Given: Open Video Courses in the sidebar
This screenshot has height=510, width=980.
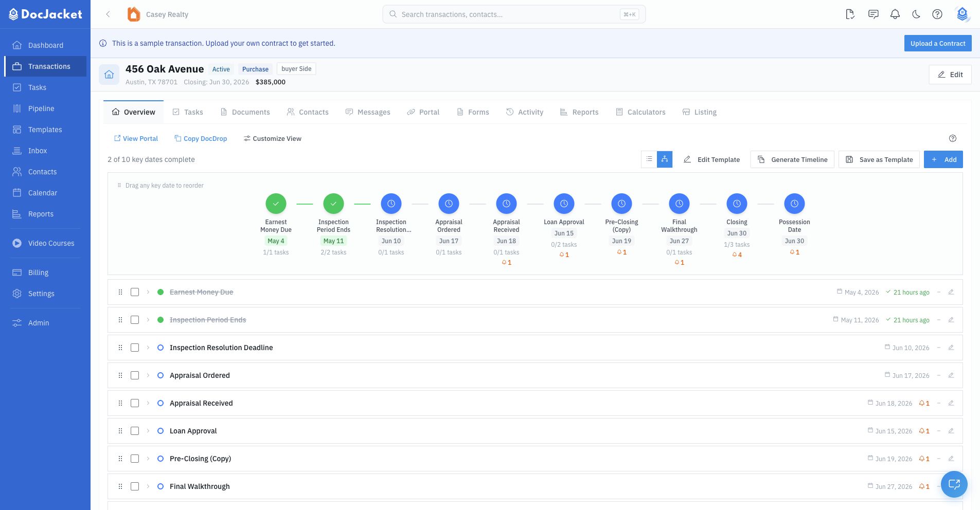Looking at the screenshot, I should pos(45,243).
